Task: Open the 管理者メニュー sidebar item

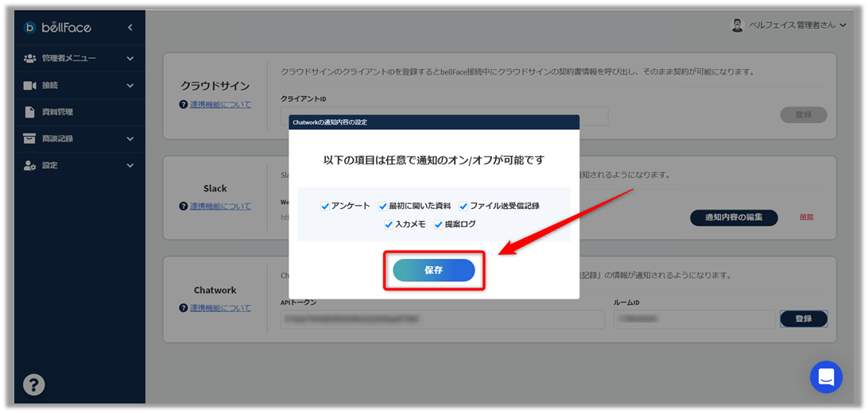Action: pyautogui.click(x=79, y=58)
